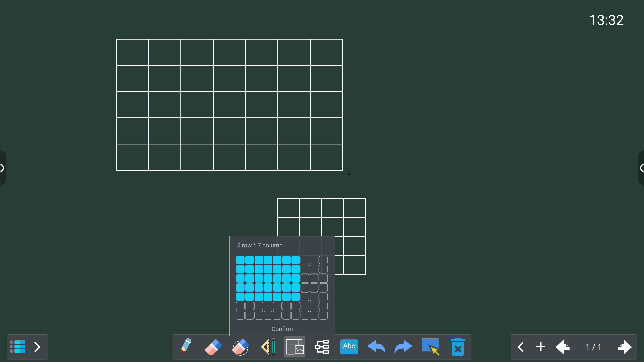The height and width of the screenshot is (362, 644).
Task: Collapse the page navigation bar chevron
Action: 521,347
